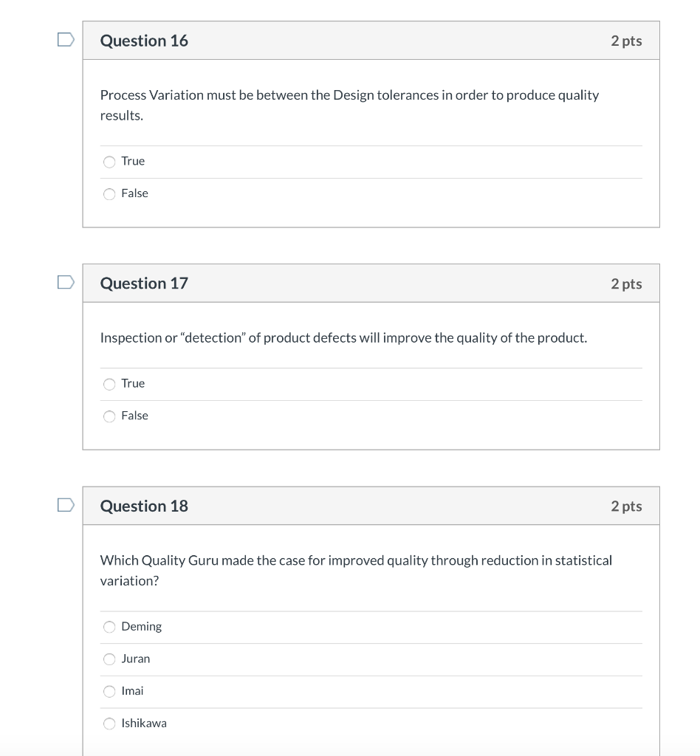Viewport: 700px width, 756px height.
Task: Click the Question 18 header
Action: [x=144, y=506]
